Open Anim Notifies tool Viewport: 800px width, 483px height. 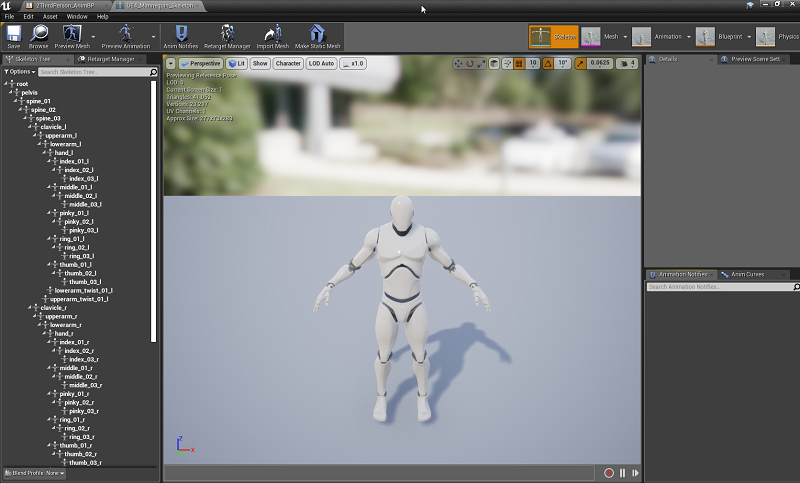point(181,34)
